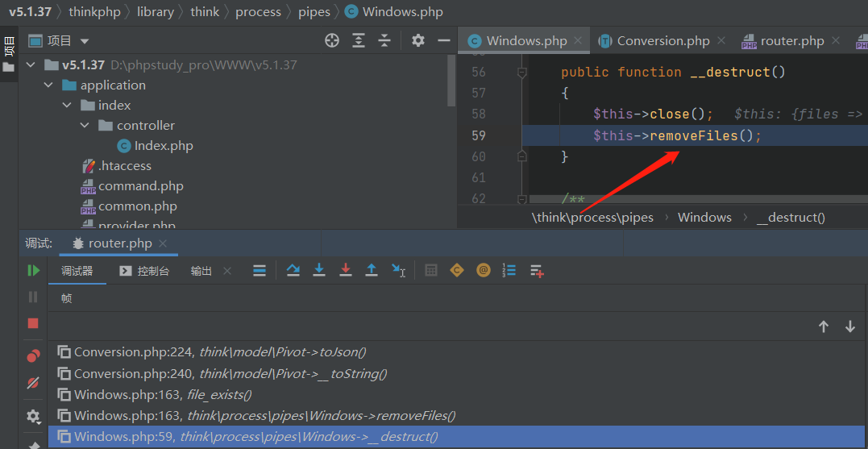
Task: Close the router.php debug session tab
Action: [x=163, y=243]
